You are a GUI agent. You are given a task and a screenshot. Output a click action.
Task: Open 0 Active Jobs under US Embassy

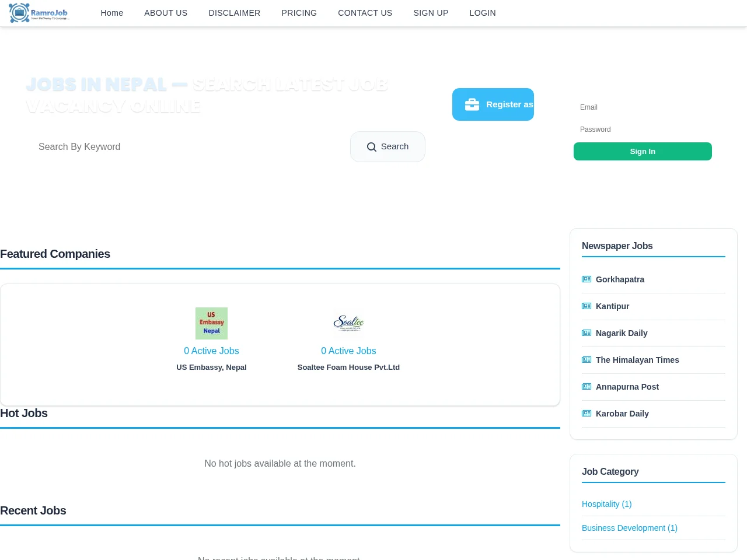pyautogui.click(x=211, y=351)
